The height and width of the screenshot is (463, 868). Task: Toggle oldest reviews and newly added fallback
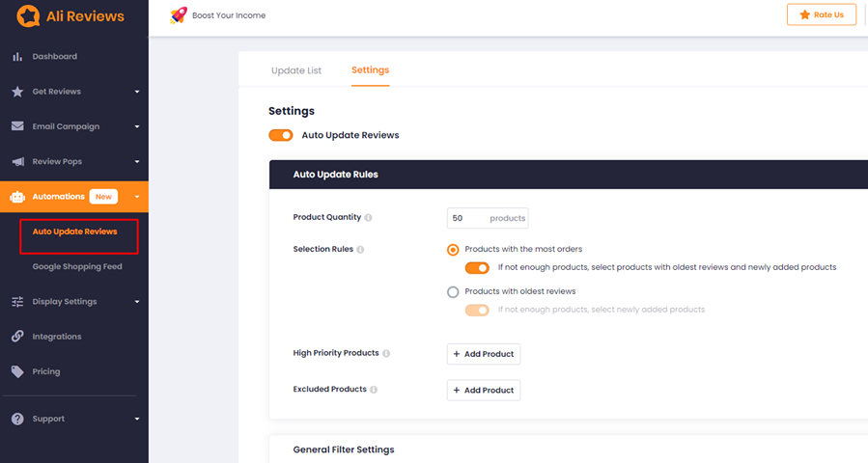coord(477,268)
